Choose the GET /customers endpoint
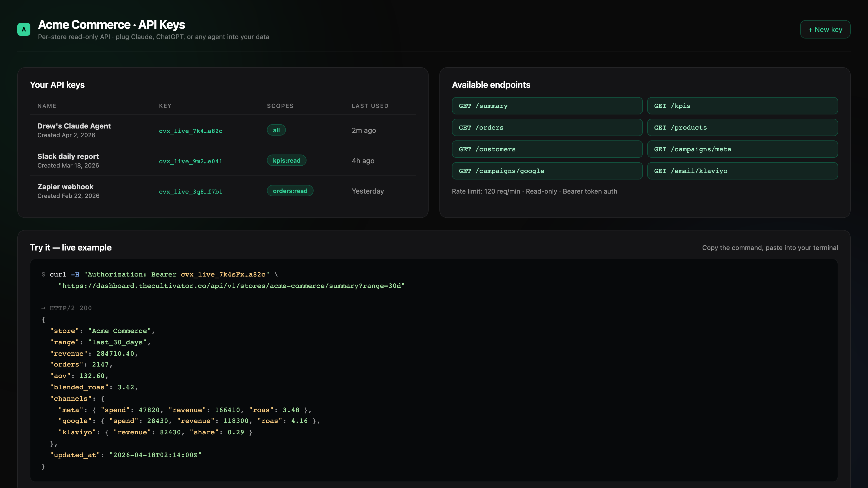Screen dimensions: 868x488 click(547, 149)
